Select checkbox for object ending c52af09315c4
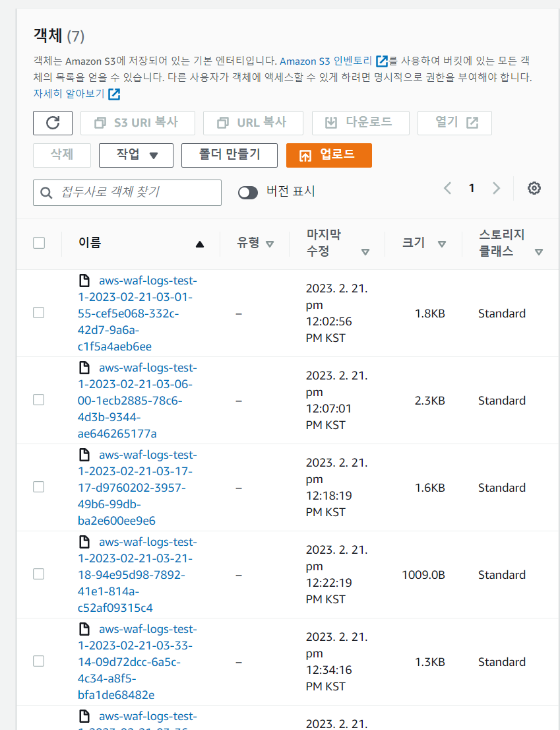This screenshot has width=560, height=730. pyautogui.click(x=39, y=574)
